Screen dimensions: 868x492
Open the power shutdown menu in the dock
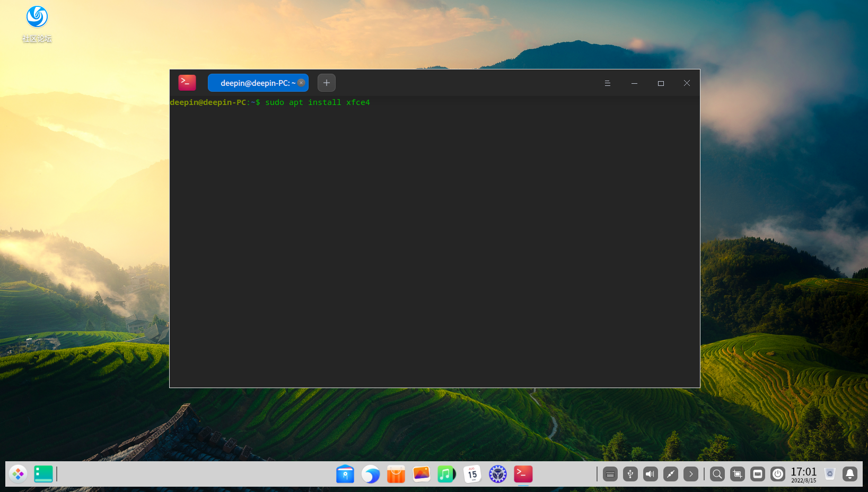coord(778,474)
